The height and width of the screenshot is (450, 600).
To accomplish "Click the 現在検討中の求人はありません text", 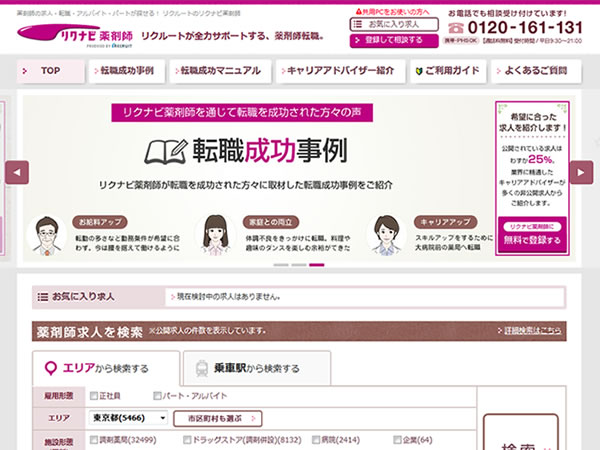I will coord(228,297).
